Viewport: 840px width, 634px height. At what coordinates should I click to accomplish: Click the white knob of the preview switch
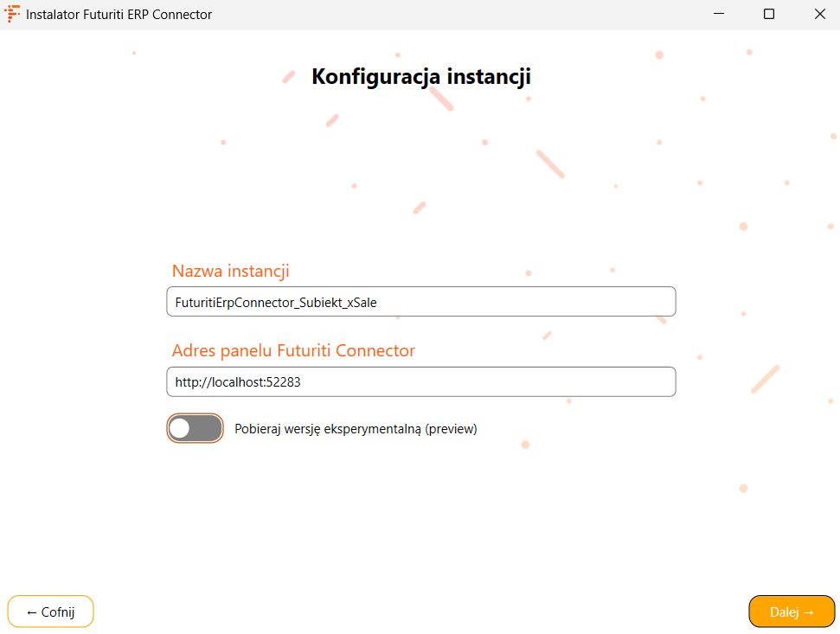[x=180, y=428]
